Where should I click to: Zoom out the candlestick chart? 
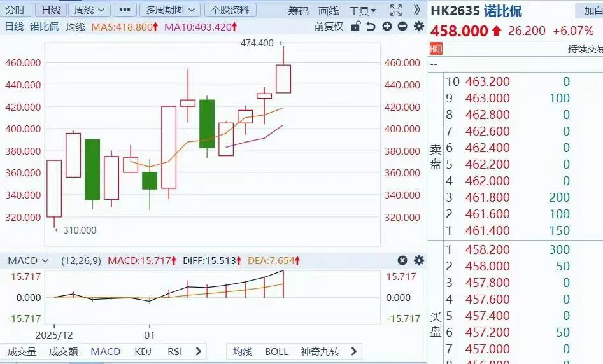(x=402, y=26)
